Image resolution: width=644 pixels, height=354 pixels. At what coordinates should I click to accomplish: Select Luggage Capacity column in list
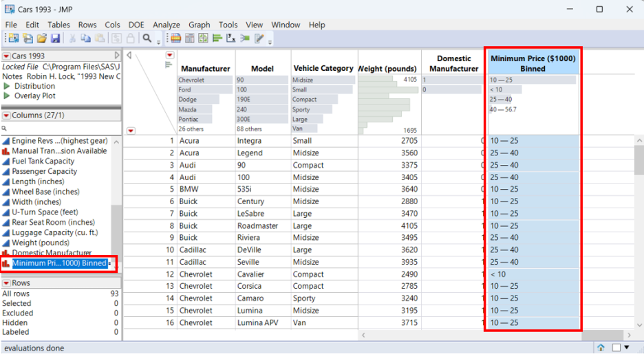tap(54, 232)
